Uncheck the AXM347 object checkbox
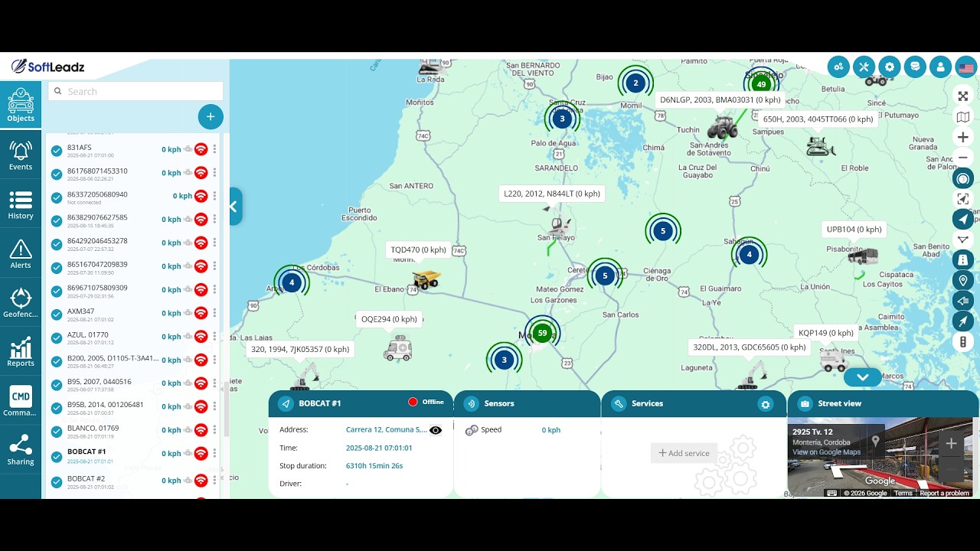The height and width of the screenshot is (551, 980). coord(57,315)
